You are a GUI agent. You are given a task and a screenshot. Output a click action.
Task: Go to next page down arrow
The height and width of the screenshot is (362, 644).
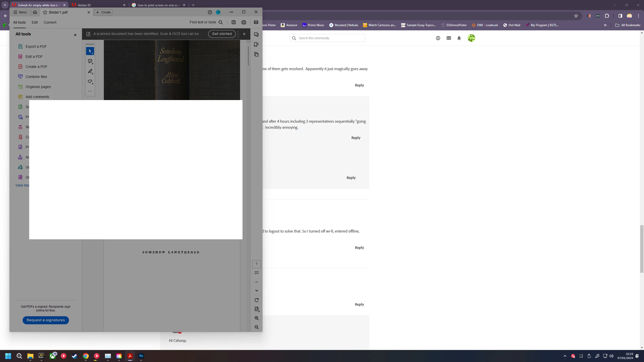(x=256, y=291)
